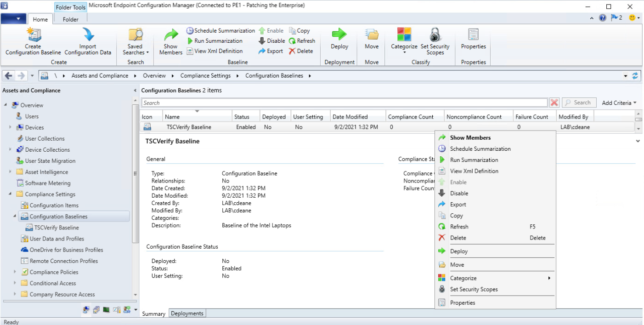The width and height of the screenshot is (644, 325).
Task: Clear the search with red X
Action: (x=554, y=103)
